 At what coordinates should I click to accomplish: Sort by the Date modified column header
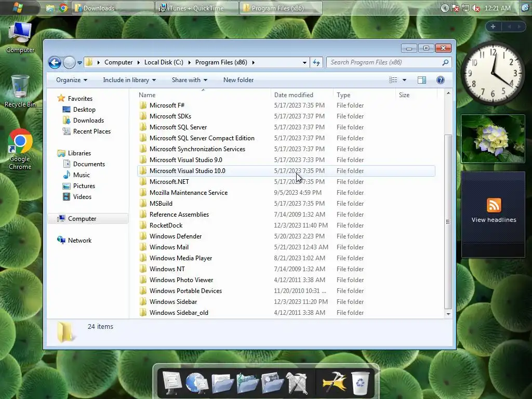coord(294,95)
